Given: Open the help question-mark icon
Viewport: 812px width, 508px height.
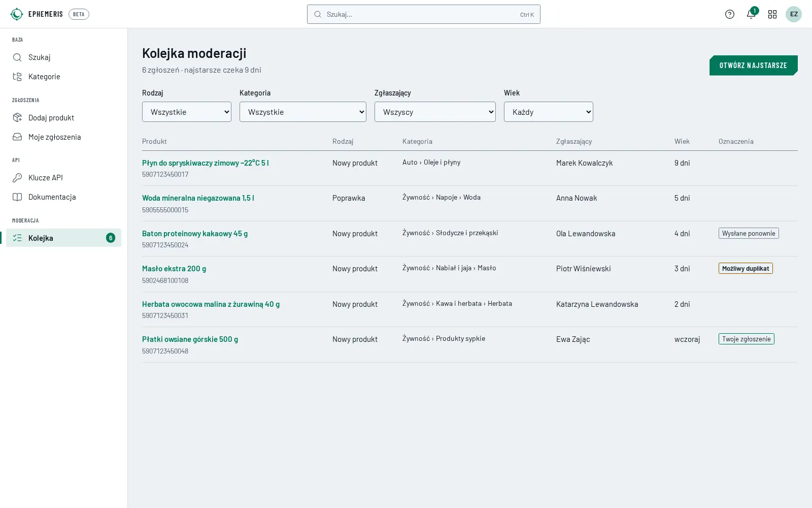Looking at the screenshot, I should point(730,14).
